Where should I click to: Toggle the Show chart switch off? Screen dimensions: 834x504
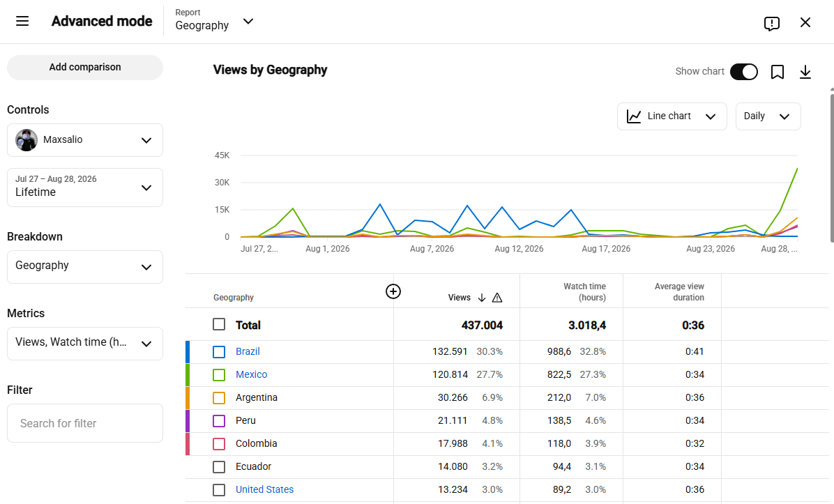pos(743,72)
